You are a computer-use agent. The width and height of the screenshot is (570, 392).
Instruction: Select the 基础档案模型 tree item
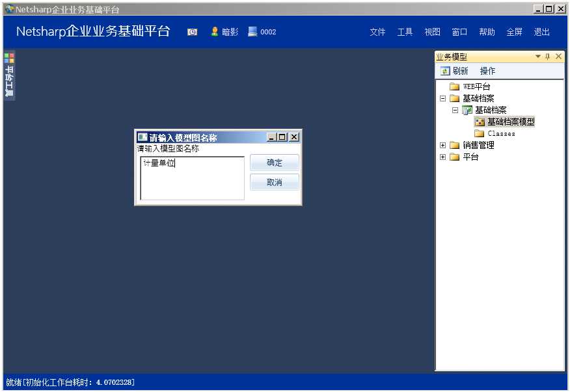(511, 122)
